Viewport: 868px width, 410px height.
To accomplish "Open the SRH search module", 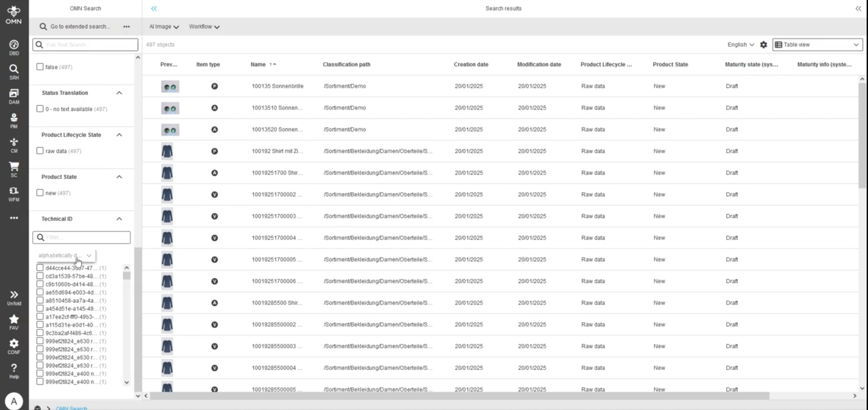I will (x=14, y=71).
